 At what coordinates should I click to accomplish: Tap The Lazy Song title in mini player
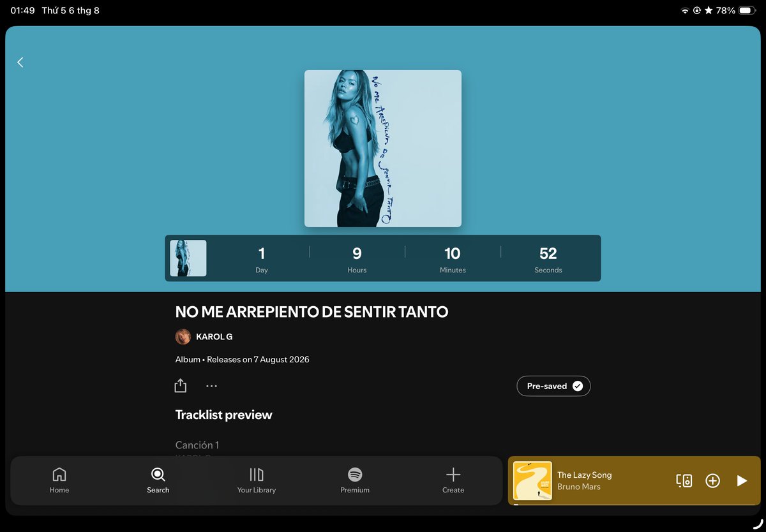[584, 475]
